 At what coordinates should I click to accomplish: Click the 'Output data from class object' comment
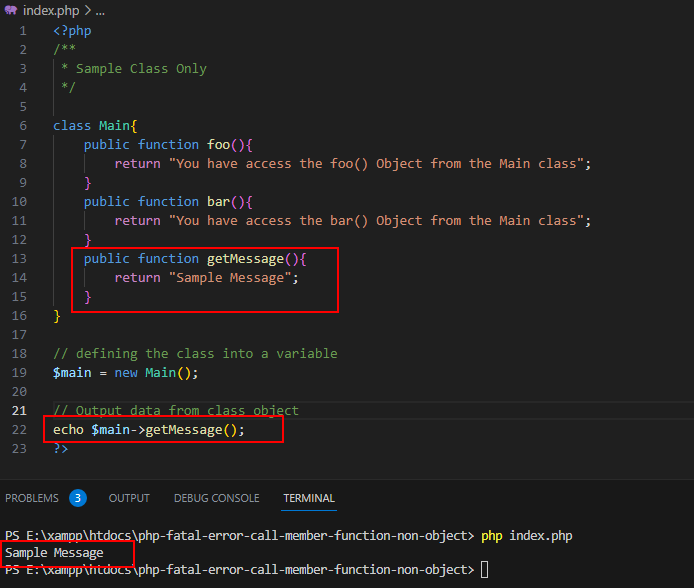176,410
